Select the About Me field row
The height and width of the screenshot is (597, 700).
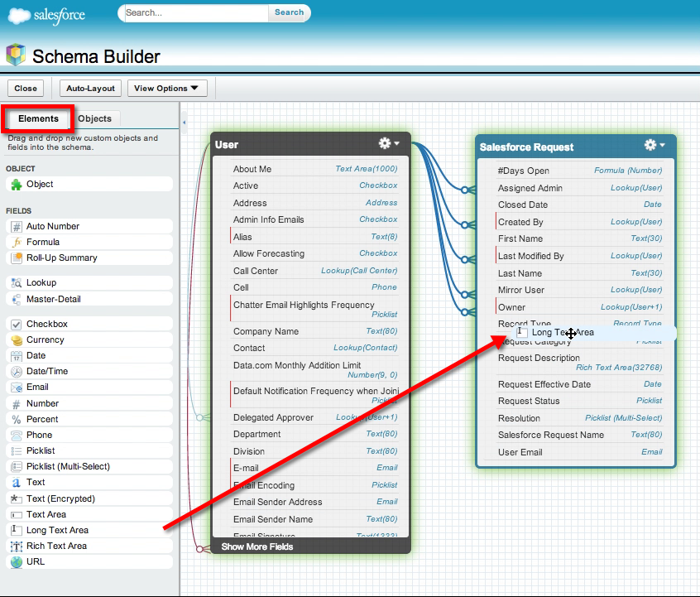pos(314,169)
